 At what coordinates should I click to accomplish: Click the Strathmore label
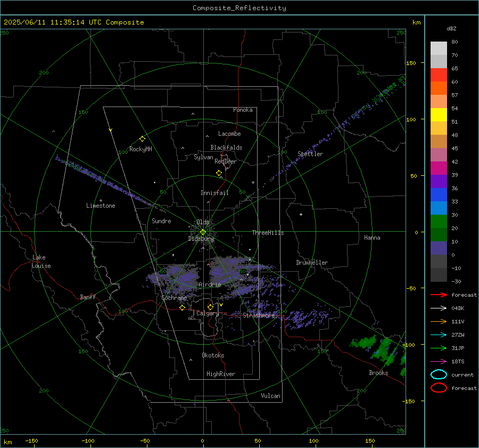tap(259, 315)
